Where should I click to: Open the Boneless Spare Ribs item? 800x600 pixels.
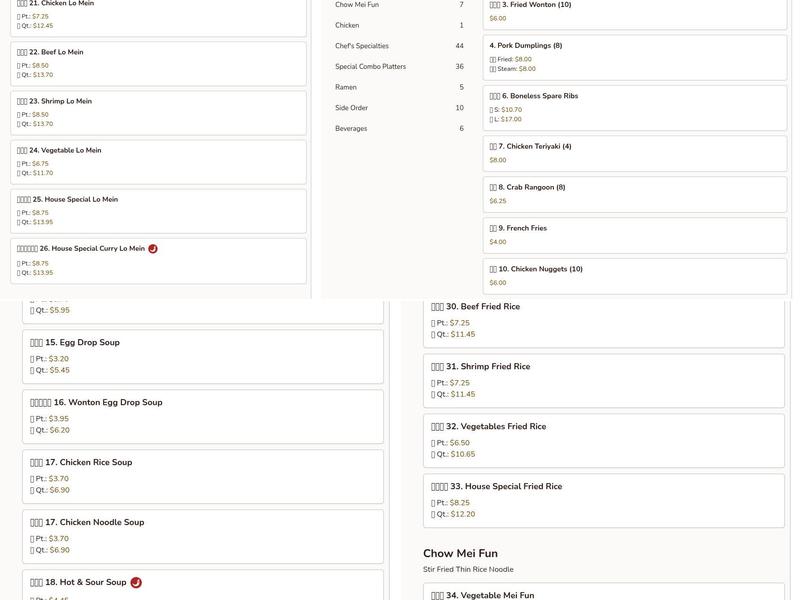click(634, 107)
